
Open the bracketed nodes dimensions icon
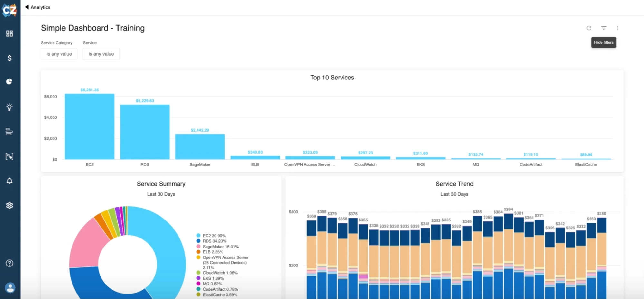pos(9,156)
